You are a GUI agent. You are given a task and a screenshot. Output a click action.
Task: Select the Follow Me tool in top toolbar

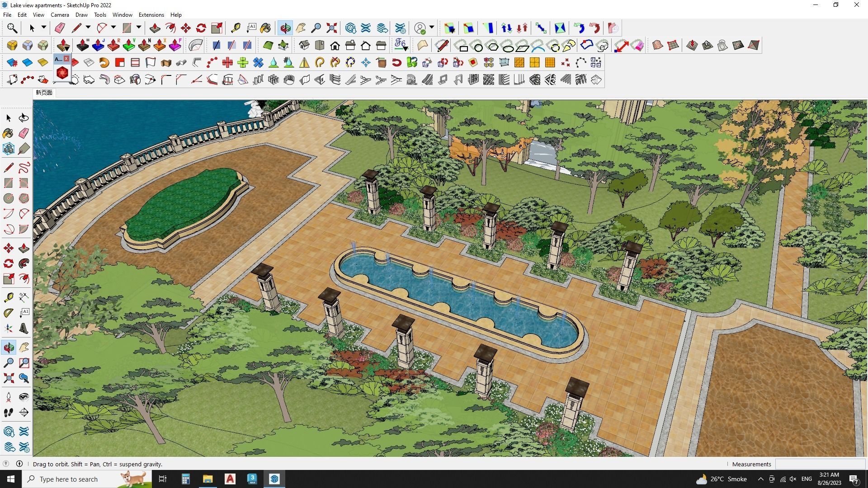(x=170, y=28)
